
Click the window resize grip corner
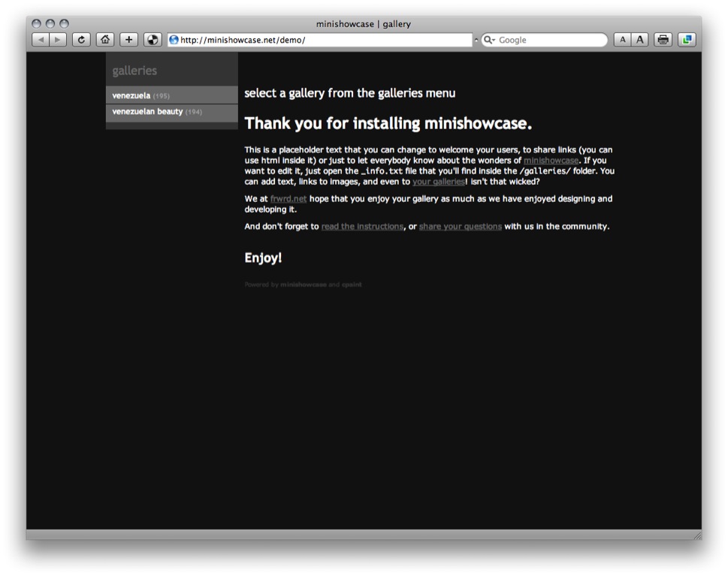(x=697, y=535)
